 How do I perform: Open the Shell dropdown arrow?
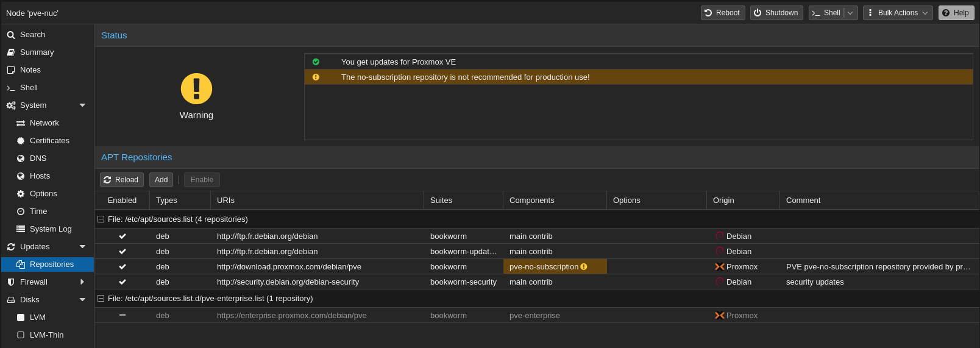[850, 13]
